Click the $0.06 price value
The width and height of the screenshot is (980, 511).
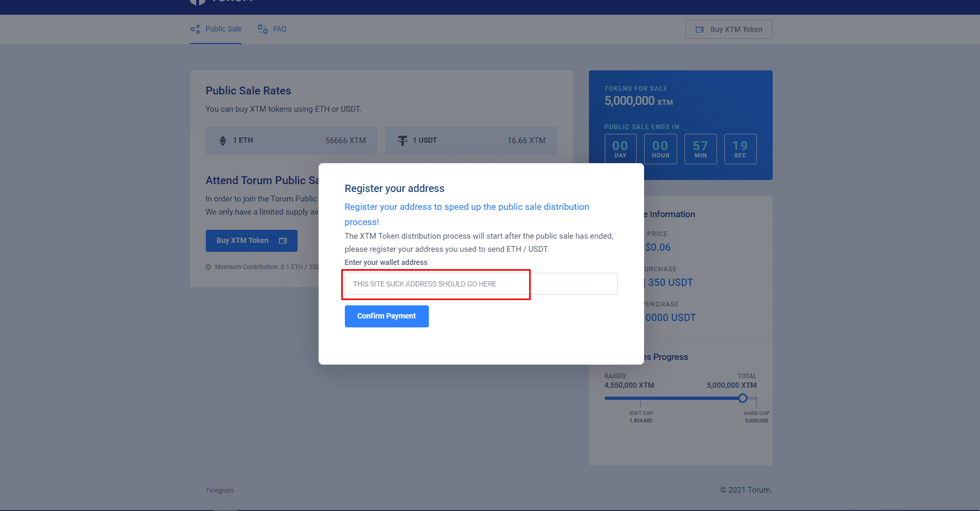click(658, 247)
